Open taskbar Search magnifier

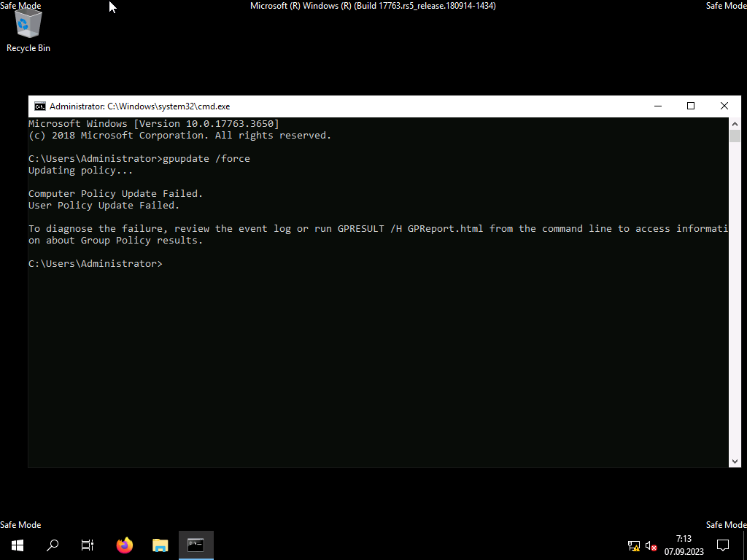click(x=53, y=545)
